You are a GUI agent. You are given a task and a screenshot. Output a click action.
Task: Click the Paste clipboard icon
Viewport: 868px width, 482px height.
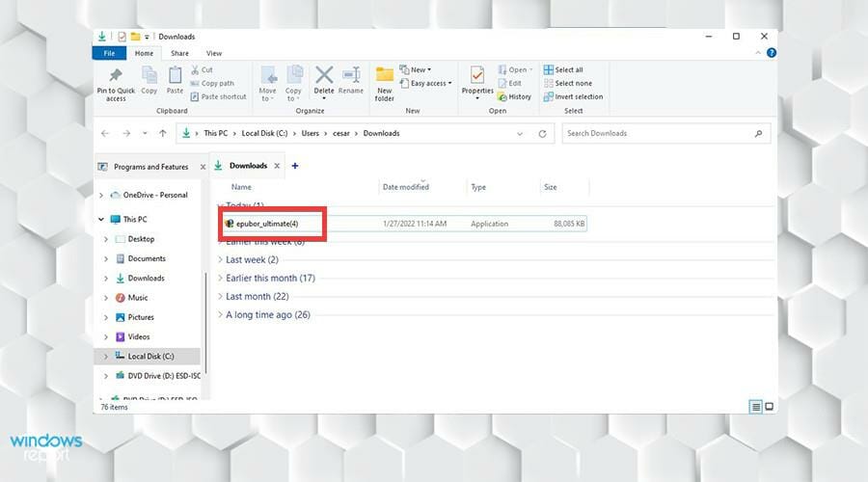pos(175,75)
